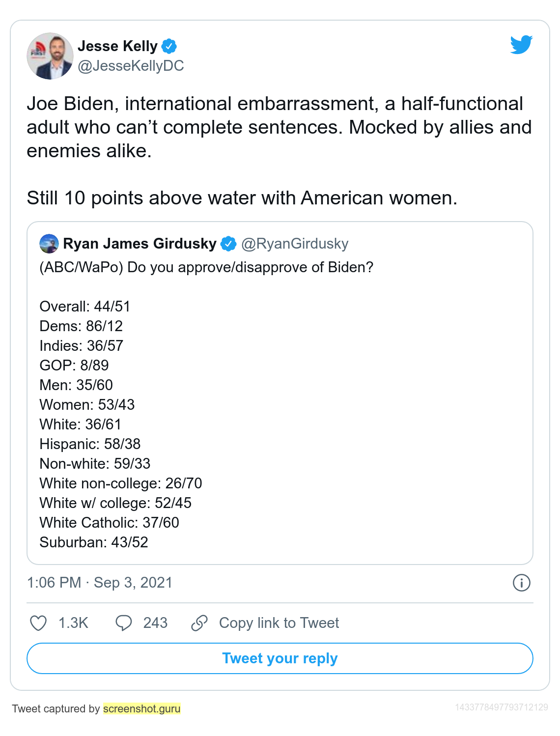
Task: Select Copy link to Tweet
Action: (279, 623)
